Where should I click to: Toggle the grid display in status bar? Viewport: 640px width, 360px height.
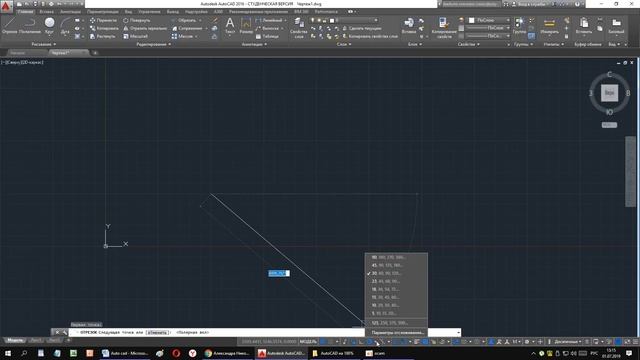click(323, 342)
